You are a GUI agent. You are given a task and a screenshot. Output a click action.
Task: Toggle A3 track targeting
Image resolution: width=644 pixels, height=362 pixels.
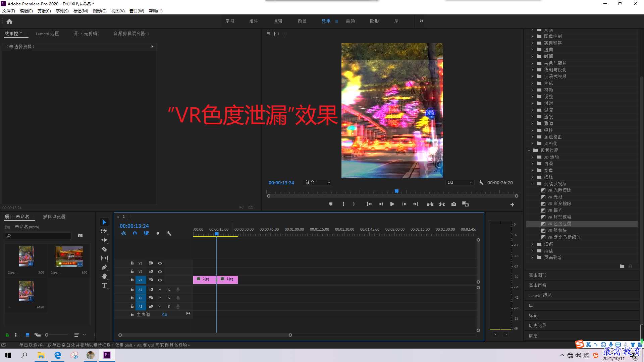(141, 306)
